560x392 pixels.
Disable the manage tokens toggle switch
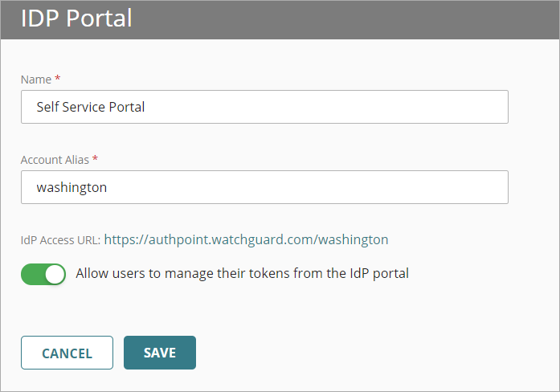point(43,274)
